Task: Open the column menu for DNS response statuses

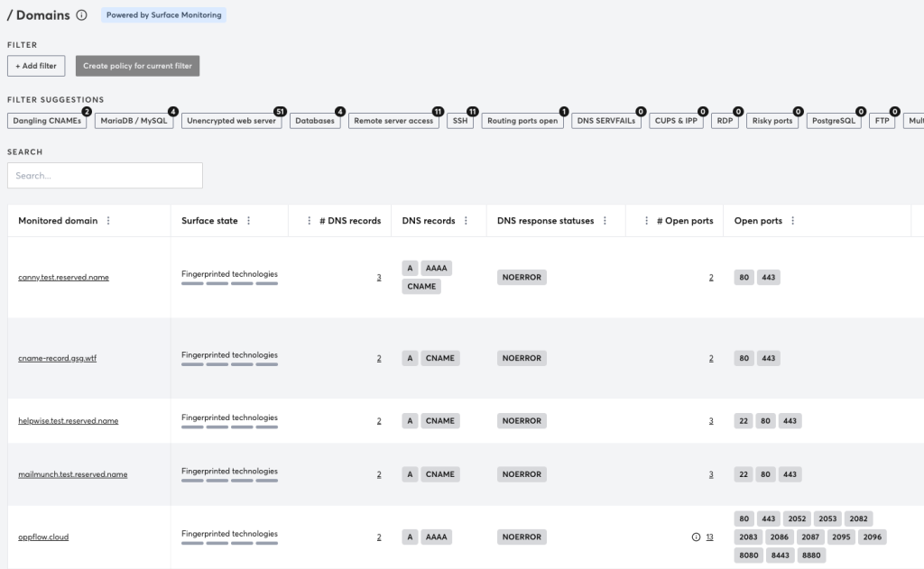Action: tap(604, 220)
